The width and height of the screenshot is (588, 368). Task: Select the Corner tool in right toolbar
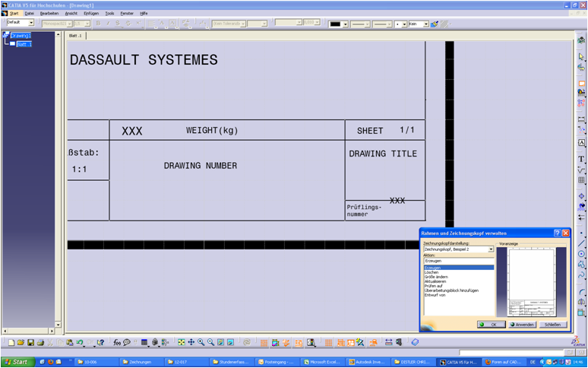pyautogui.click(x=581, y=292)
